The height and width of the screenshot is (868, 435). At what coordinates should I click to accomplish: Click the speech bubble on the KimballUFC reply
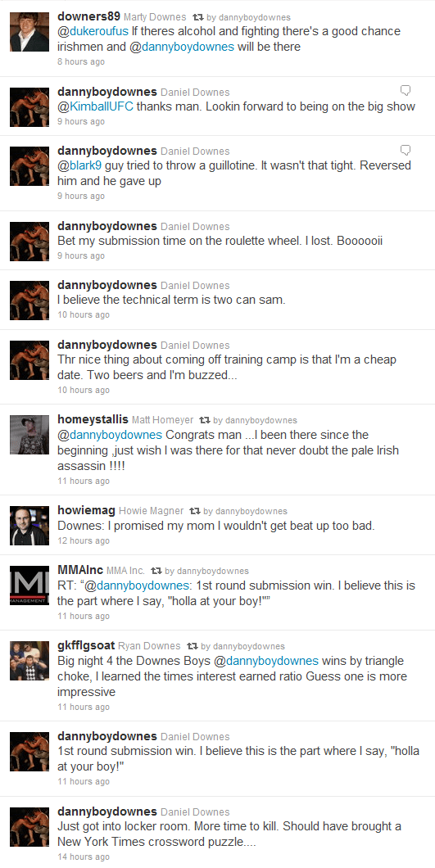[x=406, y=90]
